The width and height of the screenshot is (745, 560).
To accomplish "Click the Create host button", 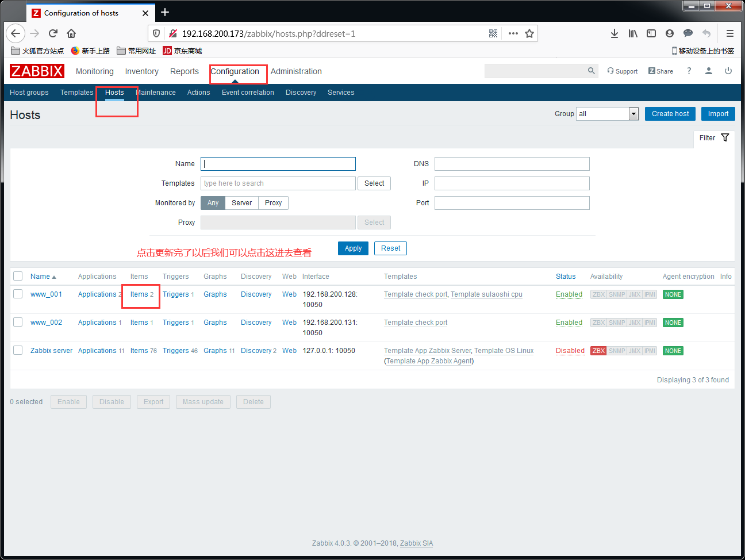I will [670, 114].
